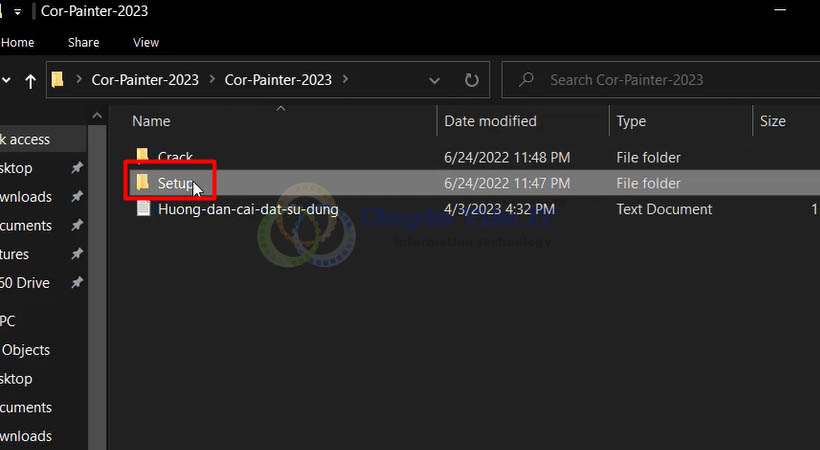This screenshot has height=450, width=820.
Task: Open the View ribbon tab
Action: tap(146, 42)
